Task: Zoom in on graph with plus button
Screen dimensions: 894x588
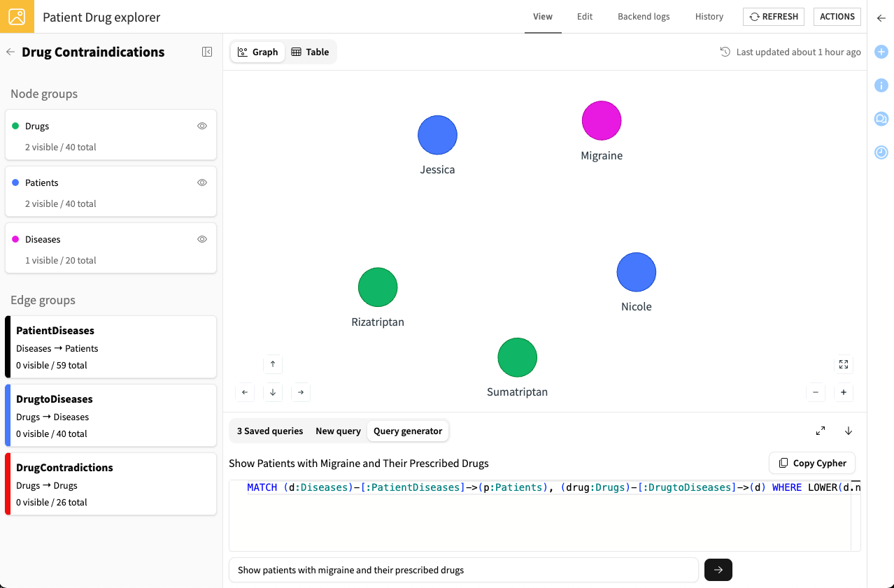Action: click(x=844, y=392)
